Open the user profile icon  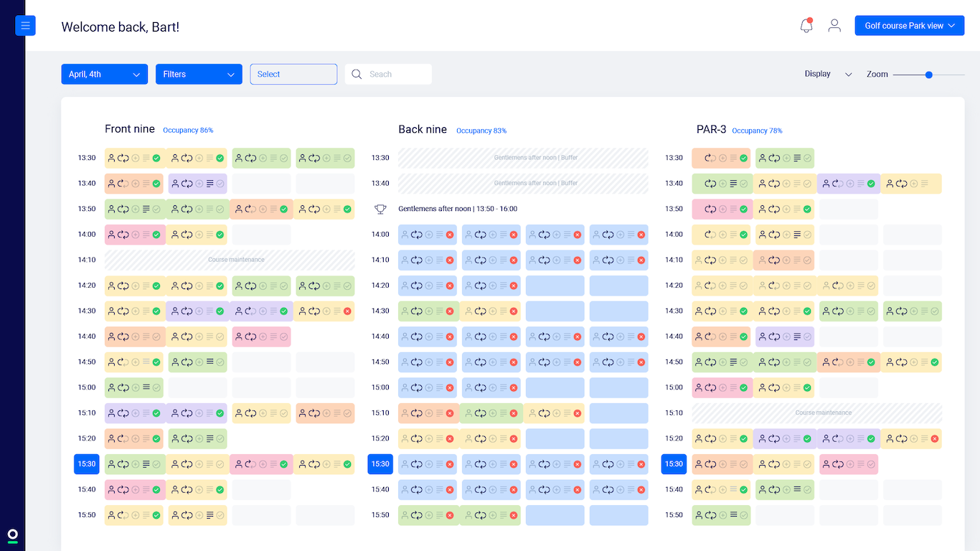pos(834,26)
